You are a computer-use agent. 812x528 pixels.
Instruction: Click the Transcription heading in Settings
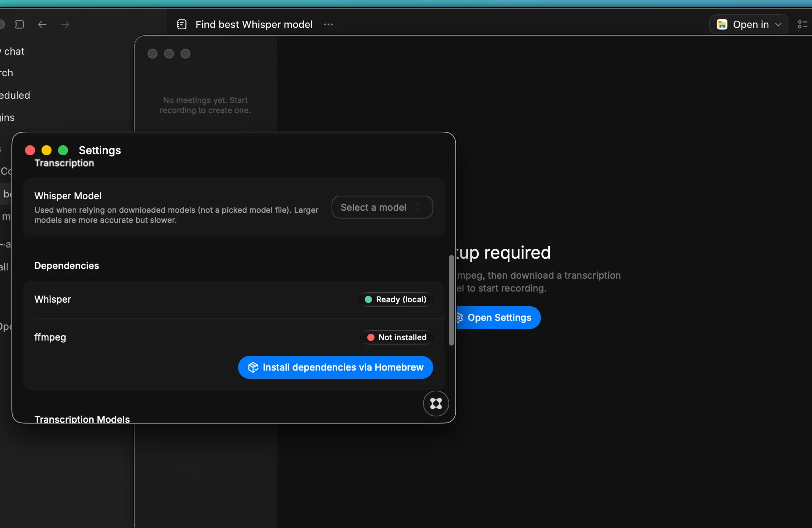coord(64,163)
